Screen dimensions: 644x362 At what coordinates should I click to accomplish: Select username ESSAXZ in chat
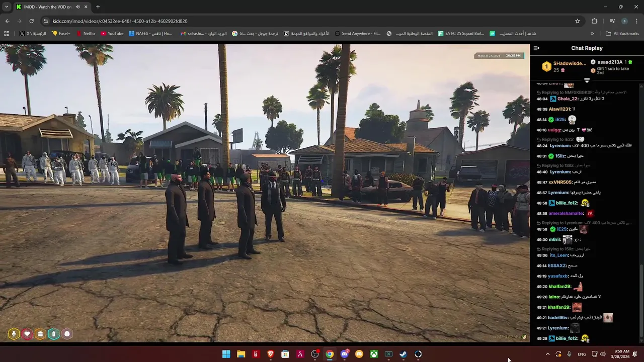[x=557, y=265]
